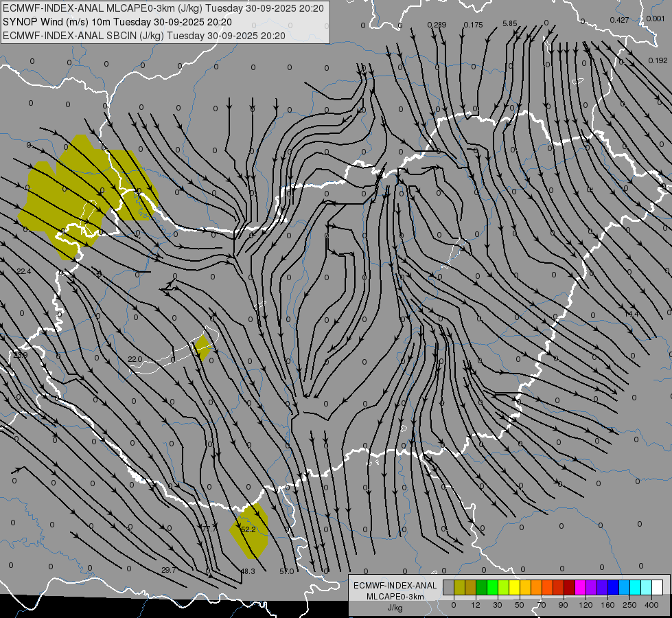Select the pure yellow legend swatch

514,587
